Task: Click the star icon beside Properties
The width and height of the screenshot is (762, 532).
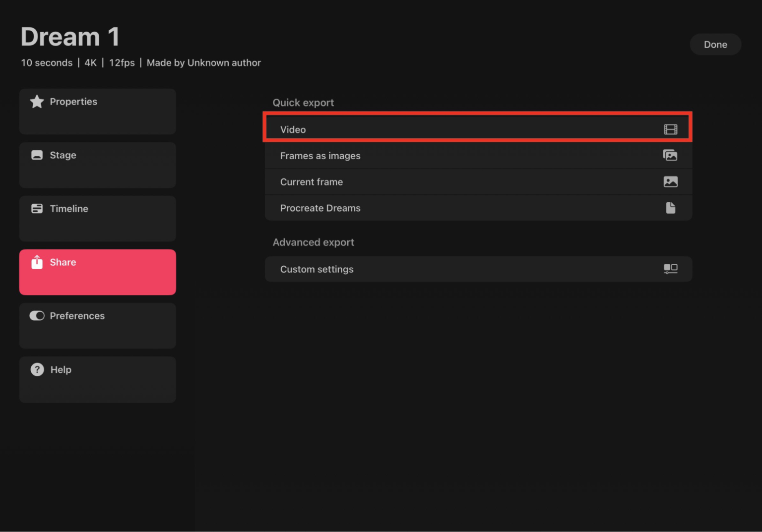Action: tap(37, 102)
